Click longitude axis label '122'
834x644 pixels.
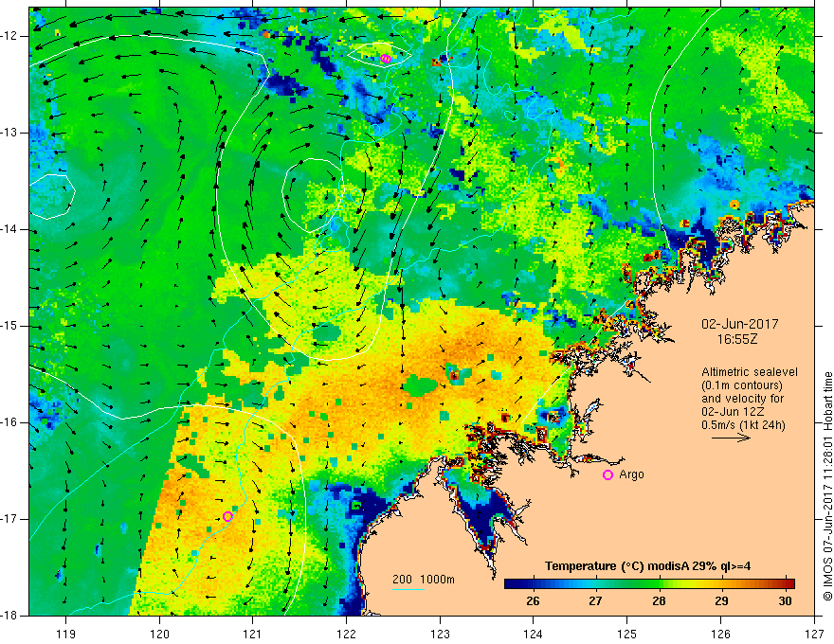[346, 634]
